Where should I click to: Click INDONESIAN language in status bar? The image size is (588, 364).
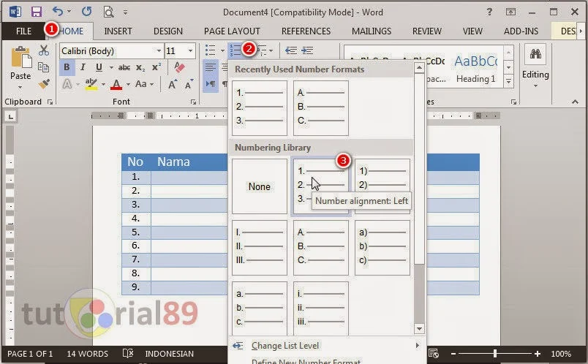tap(169, 354)
